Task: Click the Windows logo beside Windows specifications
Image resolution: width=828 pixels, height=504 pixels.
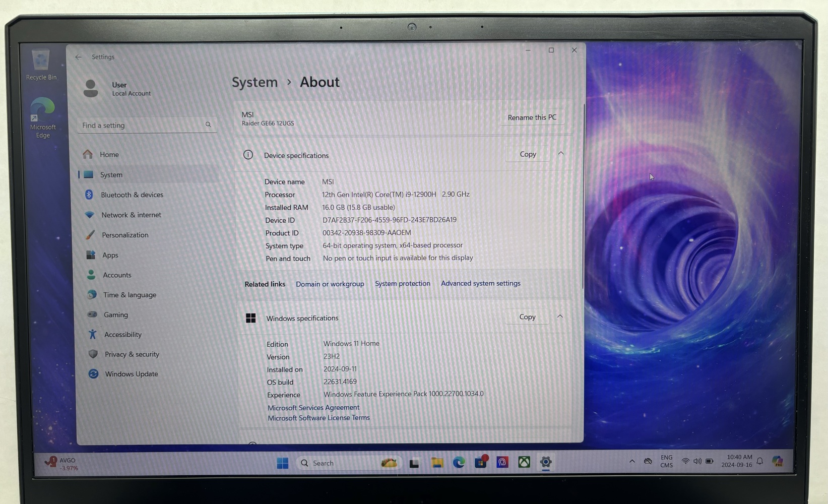Action: click(x=250, y=318)
